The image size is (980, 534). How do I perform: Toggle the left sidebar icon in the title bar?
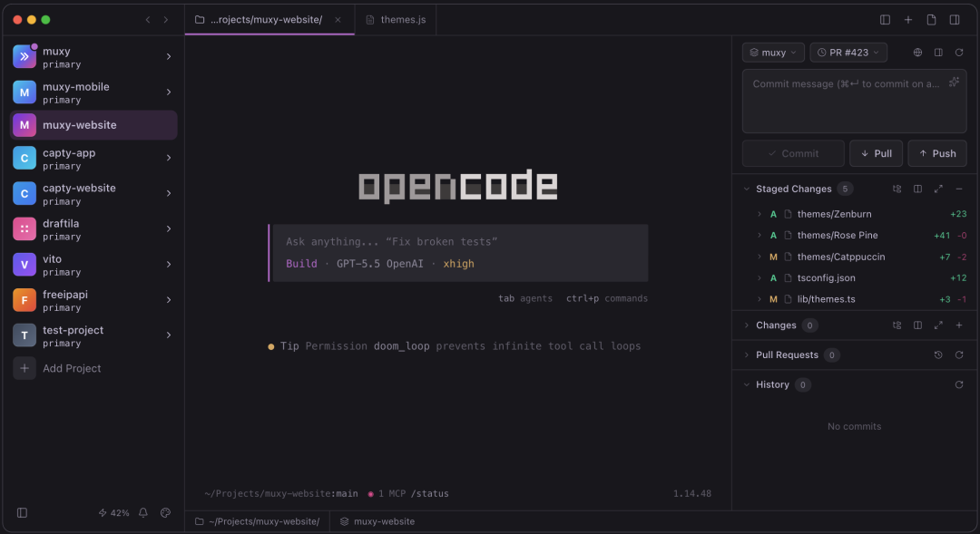click(885, 20)
